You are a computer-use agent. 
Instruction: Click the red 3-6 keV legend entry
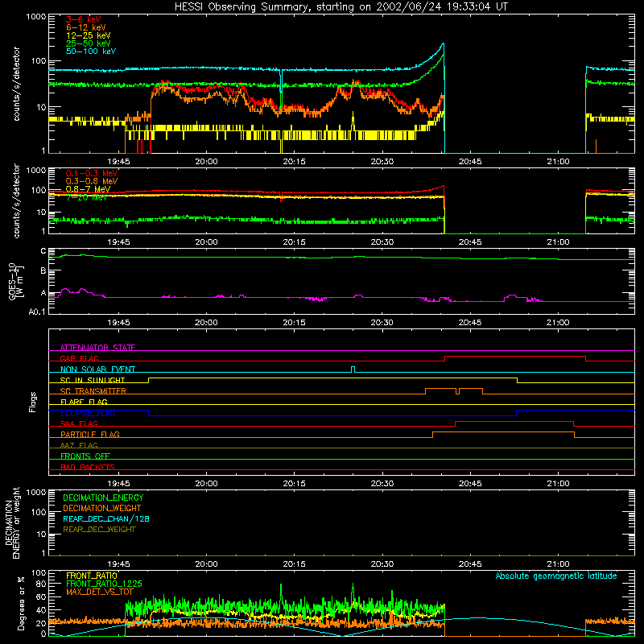pos(83,19)
